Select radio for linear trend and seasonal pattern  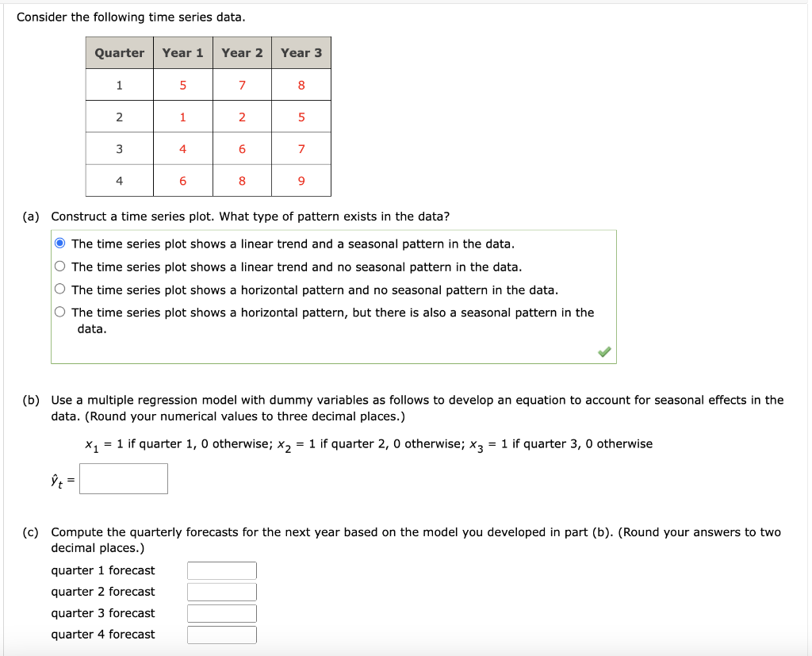coord(59,244)
